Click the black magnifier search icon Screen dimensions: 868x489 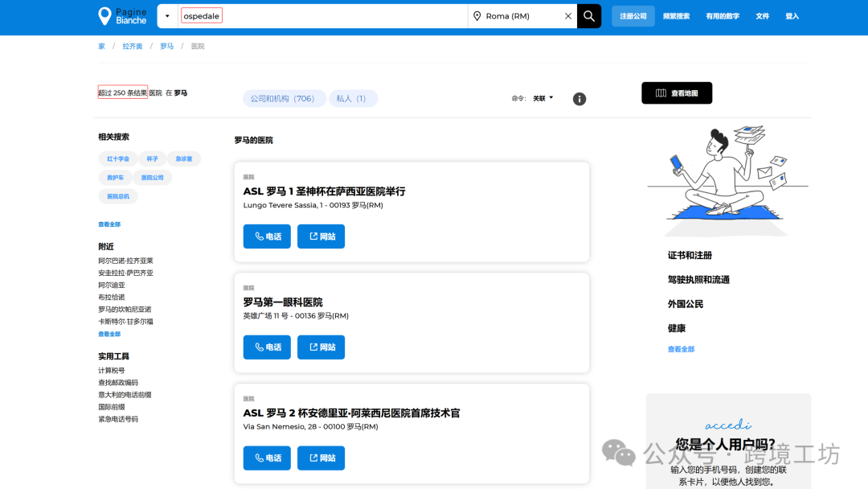[x=589, y=15]
